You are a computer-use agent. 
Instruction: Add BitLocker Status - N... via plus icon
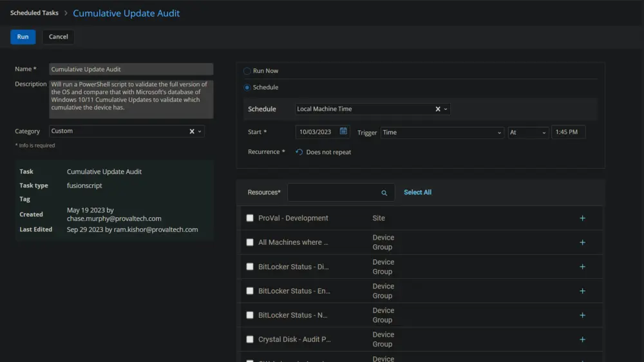582,315
